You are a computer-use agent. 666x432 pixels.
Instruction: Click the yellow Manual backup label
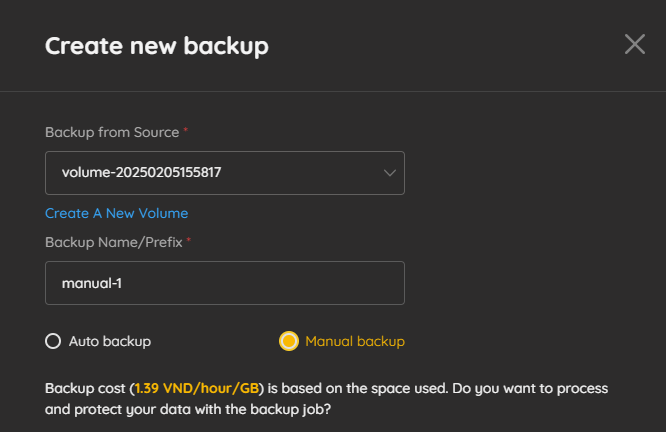355,342
